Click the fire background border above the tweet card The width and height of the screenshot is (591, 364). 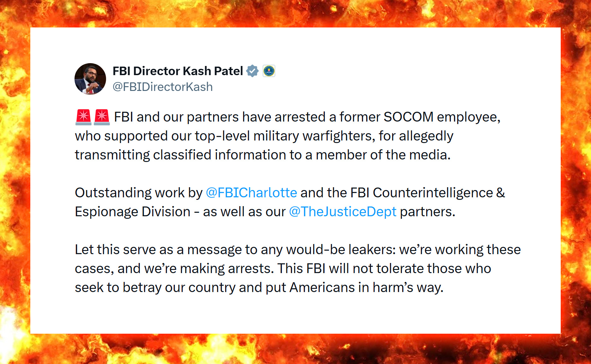(295, 13)
